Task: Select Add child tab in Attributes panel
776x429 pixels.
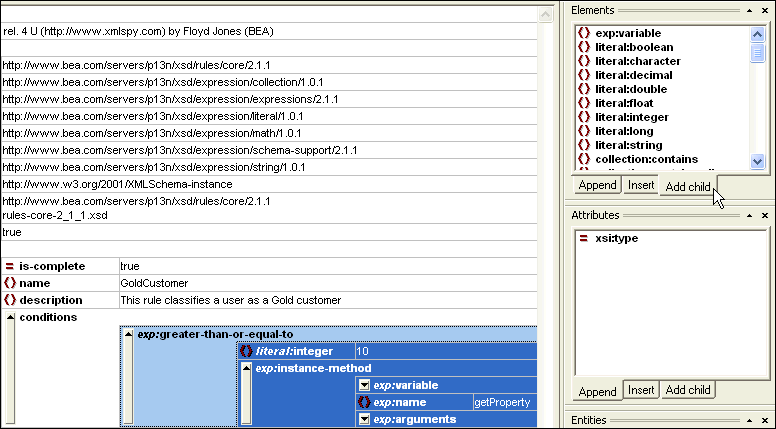Action: point(688,389)
